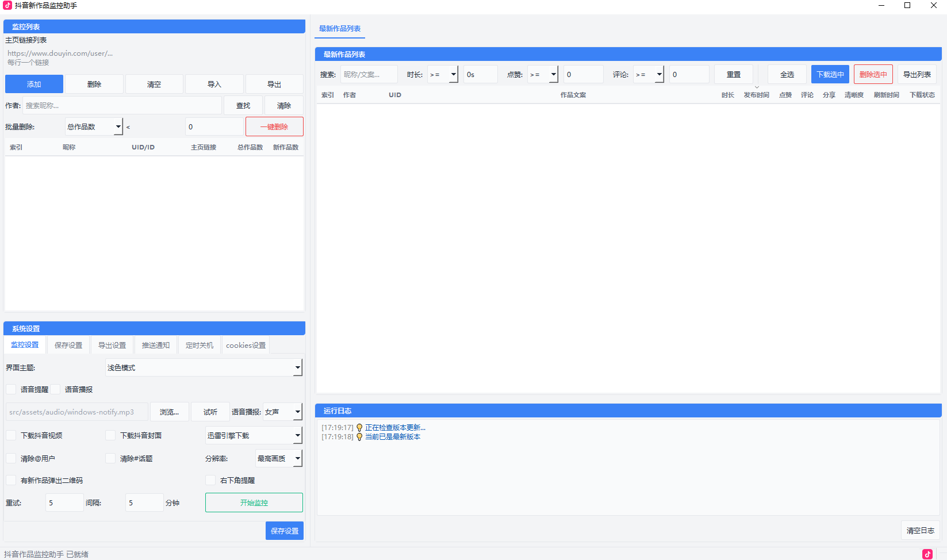Open the 评论 comparison operator dropdown

click(649, 74)
